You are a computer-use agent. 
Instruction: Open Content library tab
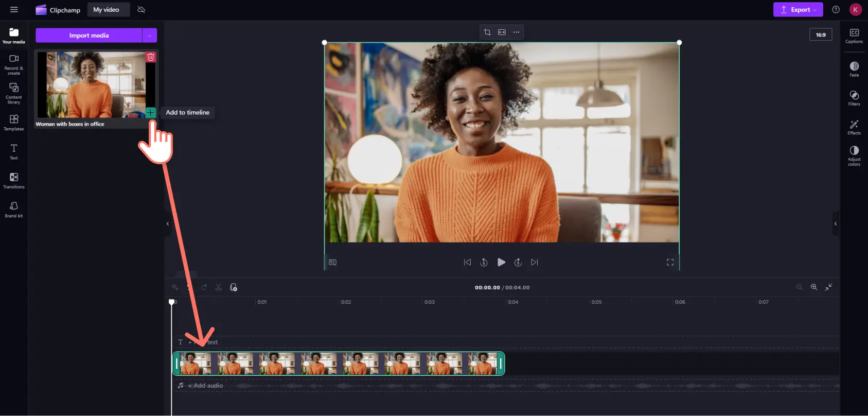pos(14,94)
